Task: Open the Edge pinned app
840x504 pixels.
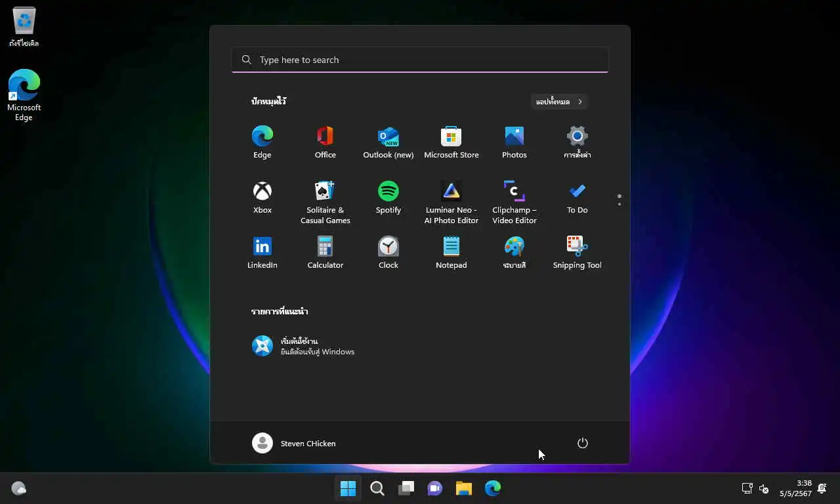Action: [x=262, y=142]
